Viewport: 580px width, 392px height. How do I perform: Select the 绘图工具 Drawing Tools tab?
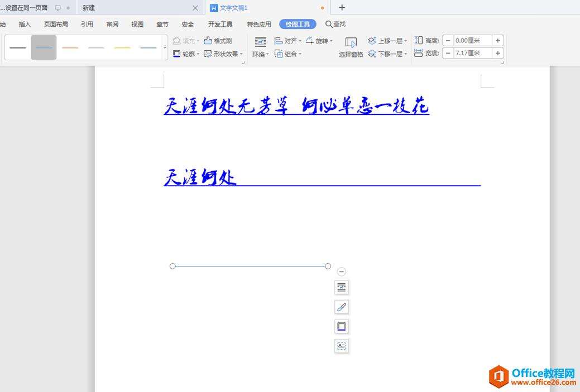pyautogui.click(x=298, y=25)
